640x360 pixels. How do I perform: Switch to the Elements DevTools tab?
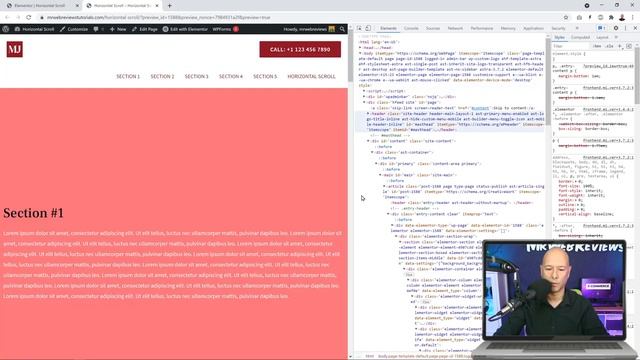(x=388, y=28)
